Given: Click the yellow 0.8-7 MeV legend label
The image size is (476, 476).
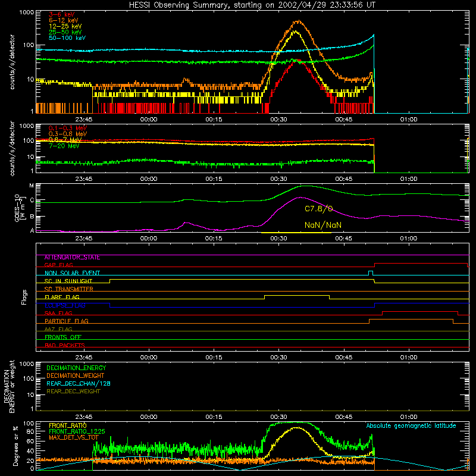Looking at the screenshot, I should 65,140.
